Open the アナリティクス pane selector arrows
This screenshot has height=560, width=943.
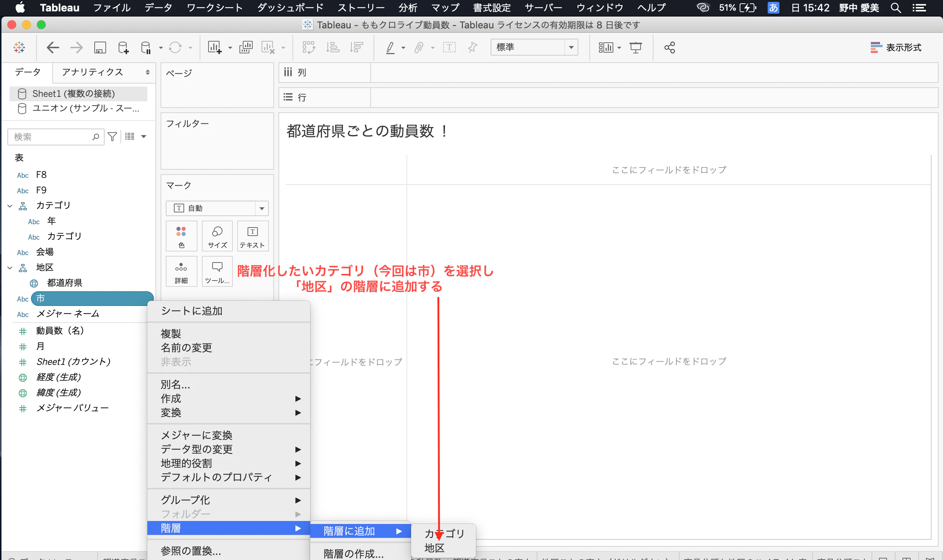148,72
